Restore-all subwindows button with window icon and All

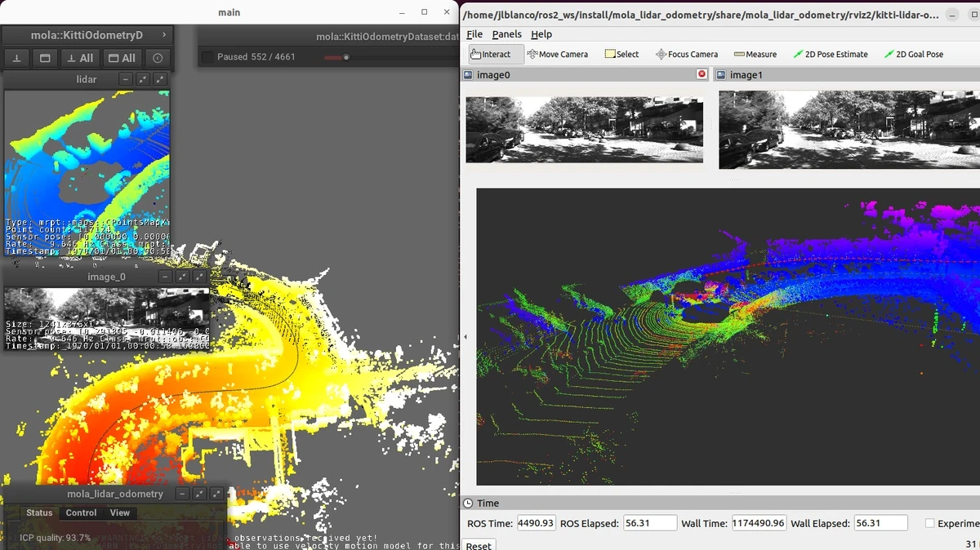tap(122, 58)
